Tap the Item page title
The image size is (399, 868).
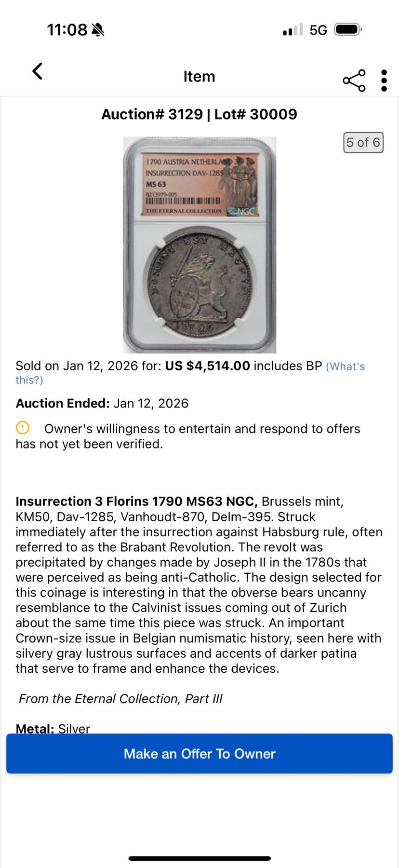(x=199, y=77)
